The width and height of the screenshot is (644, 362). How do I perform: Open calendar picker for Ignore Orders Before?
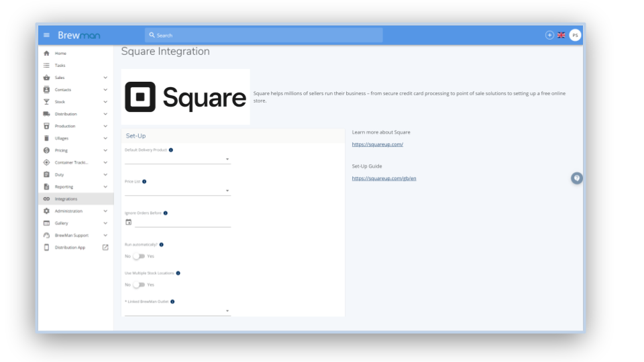click(129, 222)
